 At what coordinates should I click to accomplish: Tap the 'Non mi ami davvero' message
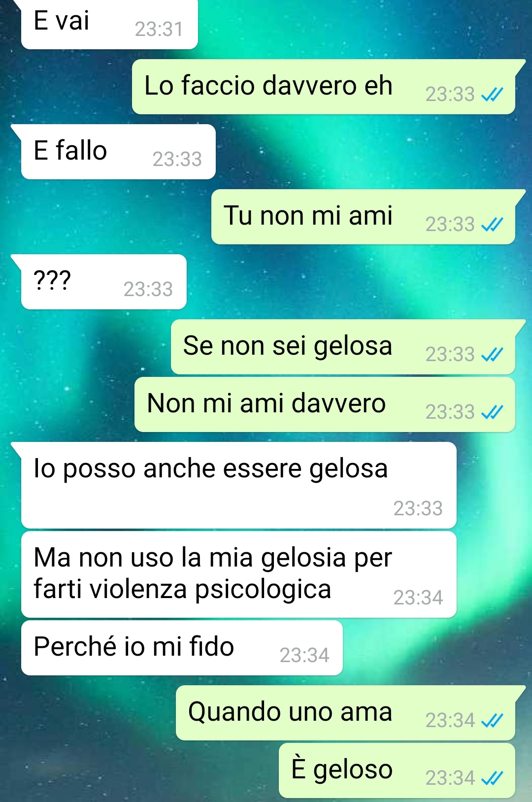[325, 404]
